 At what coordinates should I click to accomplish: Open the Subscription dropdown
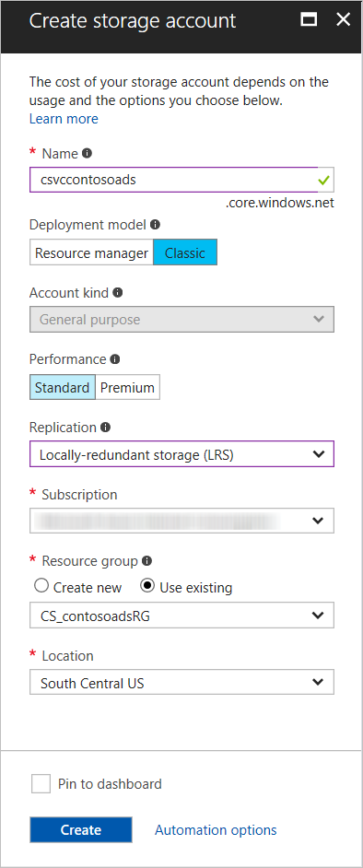pos(181,521)
